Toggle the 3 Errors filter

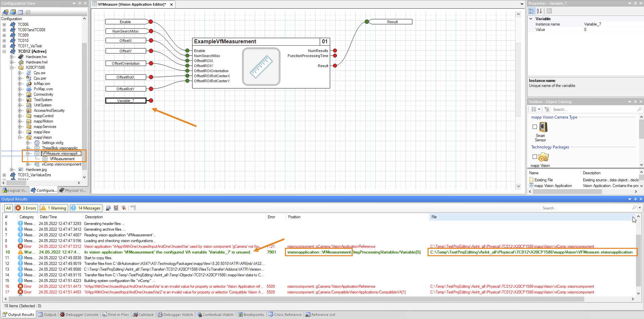[x=26, y=208]
